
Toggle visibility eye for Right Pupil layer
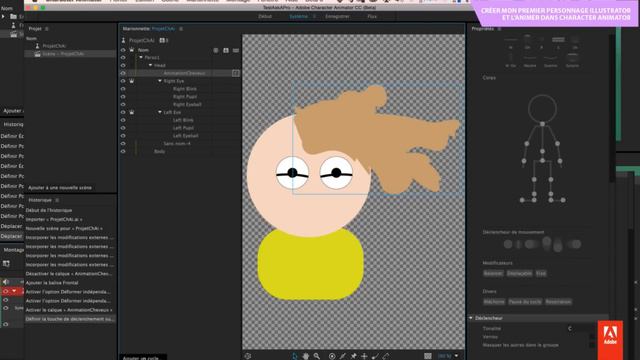point(123,97)
